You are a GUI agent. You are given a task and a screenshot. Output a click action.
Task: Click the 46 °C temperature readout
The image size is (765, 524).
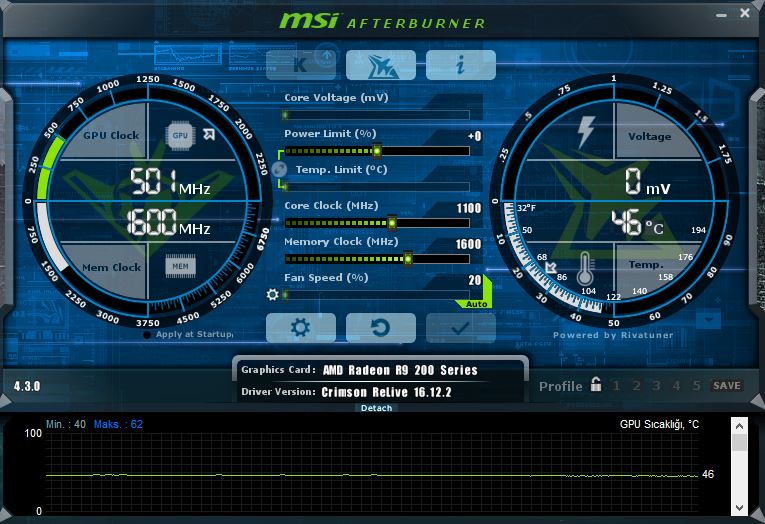coord(638,223)
